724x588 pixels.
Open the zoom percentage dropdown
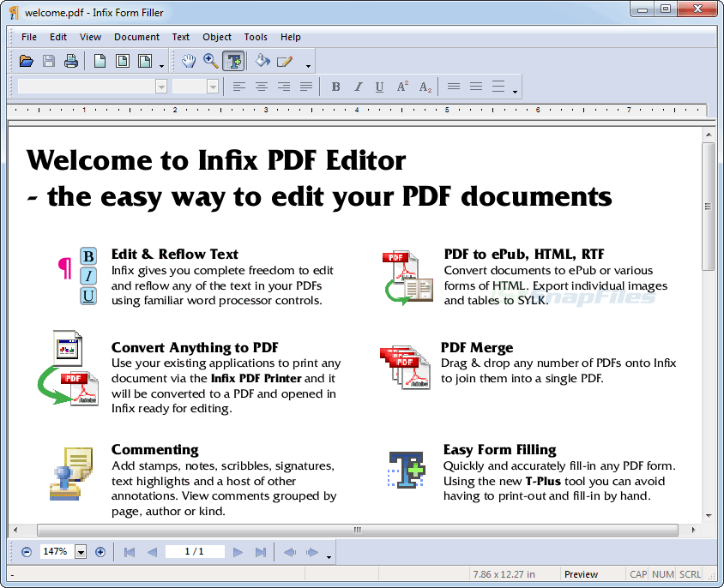coord(81,551)
